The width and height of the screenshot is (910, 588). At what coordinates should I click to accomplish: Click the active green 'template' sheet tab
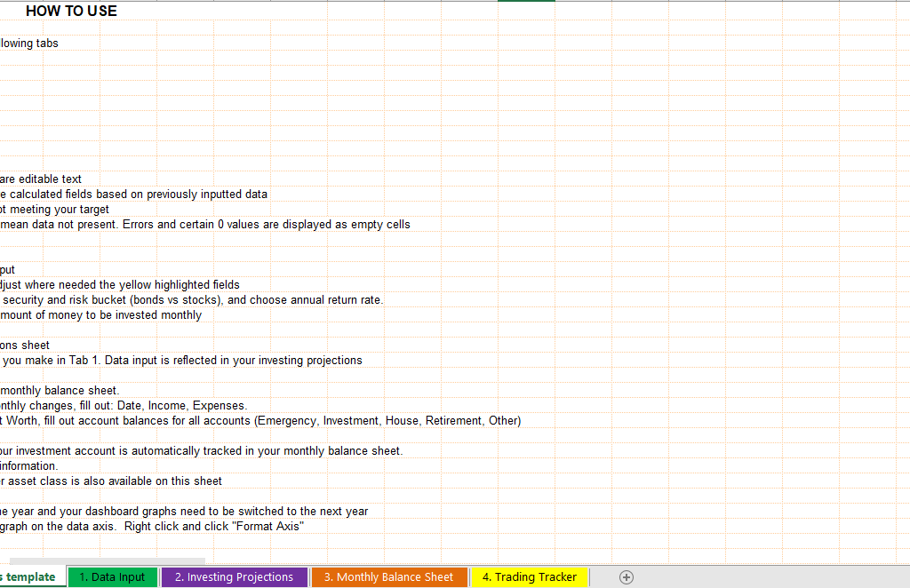point(31,577)
